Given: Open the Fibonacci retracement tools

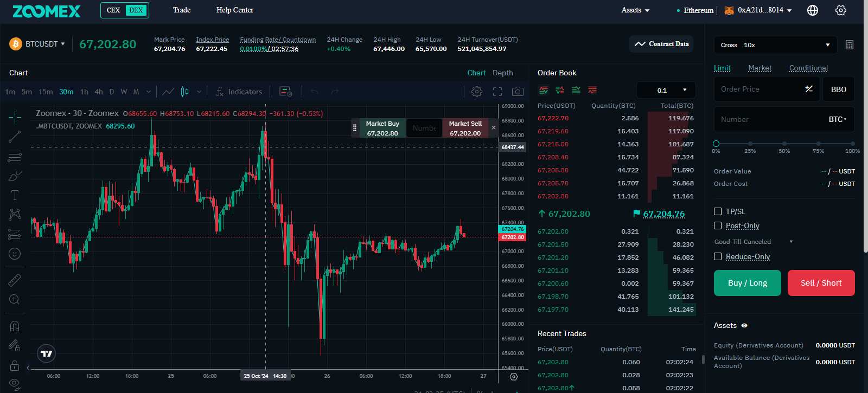Looking at the screenshot, I should 15,156.
